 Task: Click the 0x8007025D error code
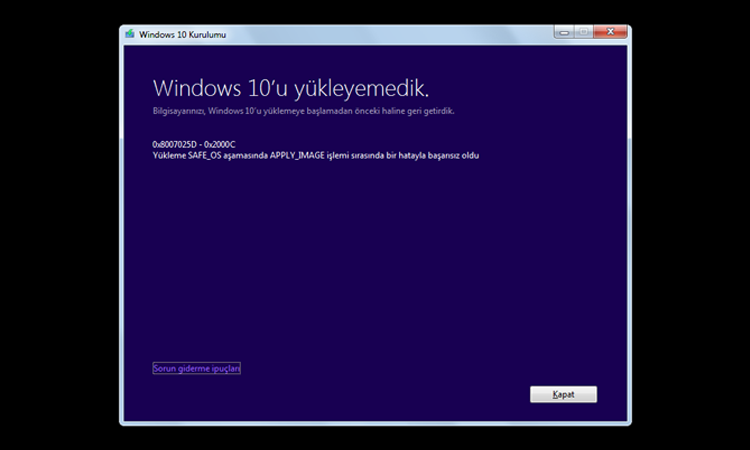click(x=174, y=144)
